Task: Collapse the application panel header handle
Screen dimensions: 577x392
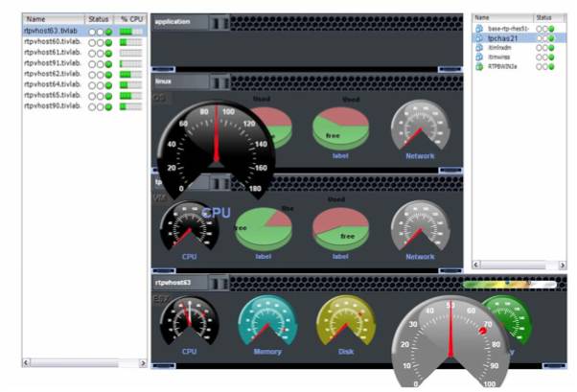Action: pos(219,21)
